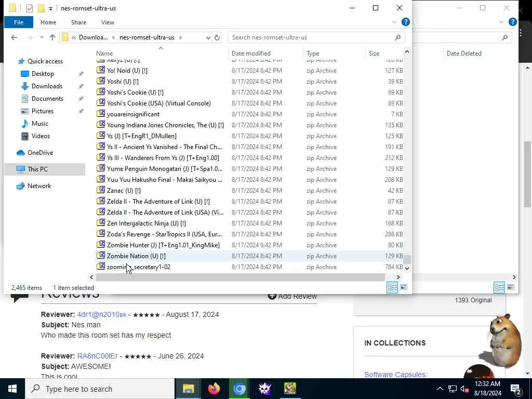Open the File ribbon tab
The width and height of the screenshot is (532, 399).
(x=19, y=22)
